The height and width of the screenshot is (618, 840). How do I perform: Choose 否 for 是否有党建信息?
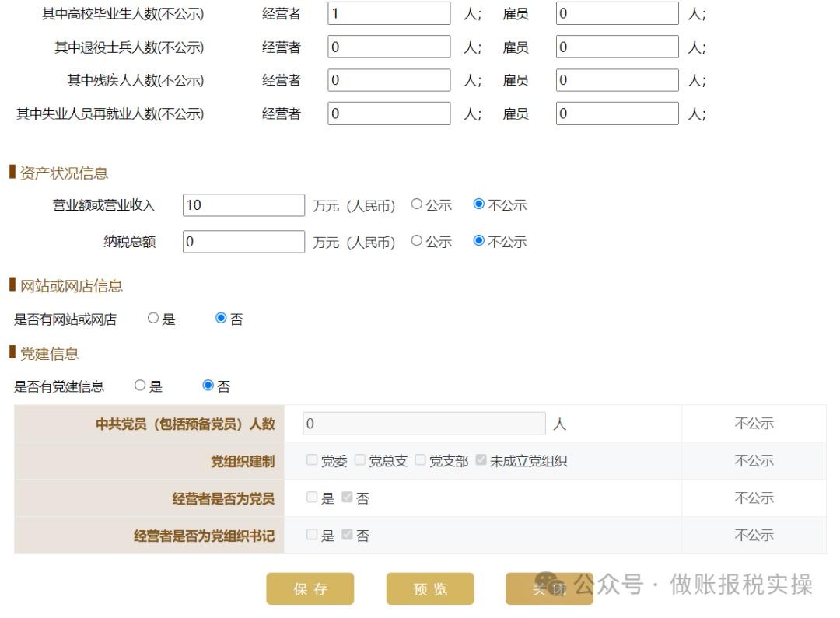point(208,386)
